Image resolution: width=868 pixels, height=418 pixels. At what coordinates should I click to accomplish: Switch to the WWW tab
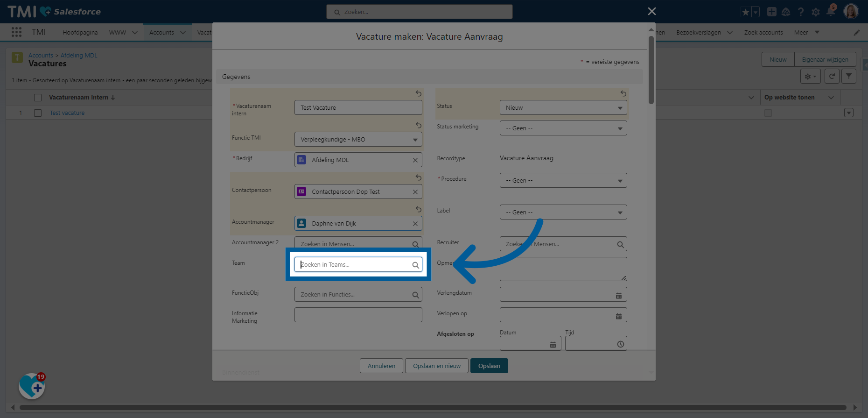click(118, 33)
